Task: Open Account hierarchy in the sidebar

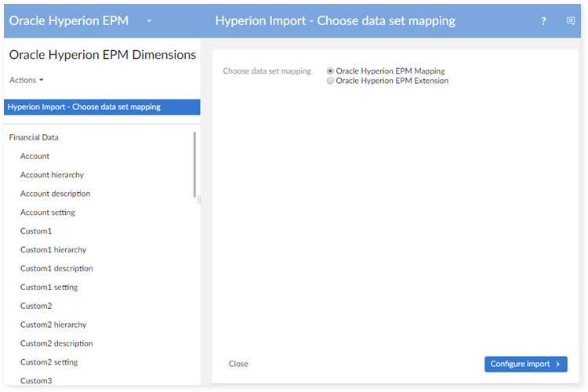Action: point(52,175)
